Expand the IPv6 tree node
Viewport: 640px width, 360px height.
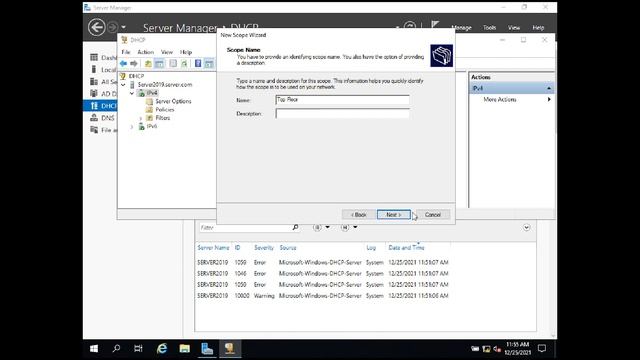click(x=132, y=127)
